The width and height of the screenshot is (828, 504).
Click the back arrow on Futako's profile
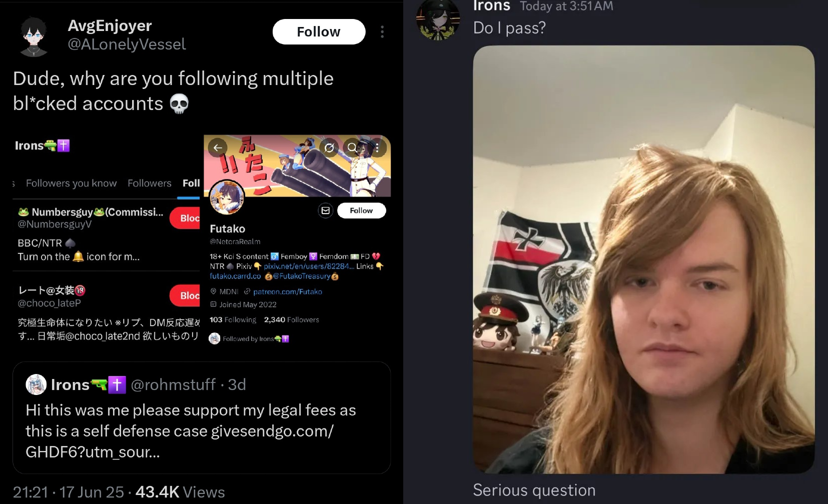(x=218, y=147)
